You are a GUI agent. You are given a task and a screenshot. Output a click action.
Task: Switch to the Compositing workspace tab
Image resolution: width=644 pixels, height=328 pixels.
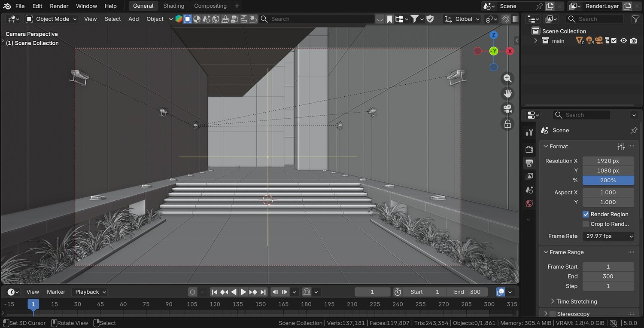click(x=210, y=6)
